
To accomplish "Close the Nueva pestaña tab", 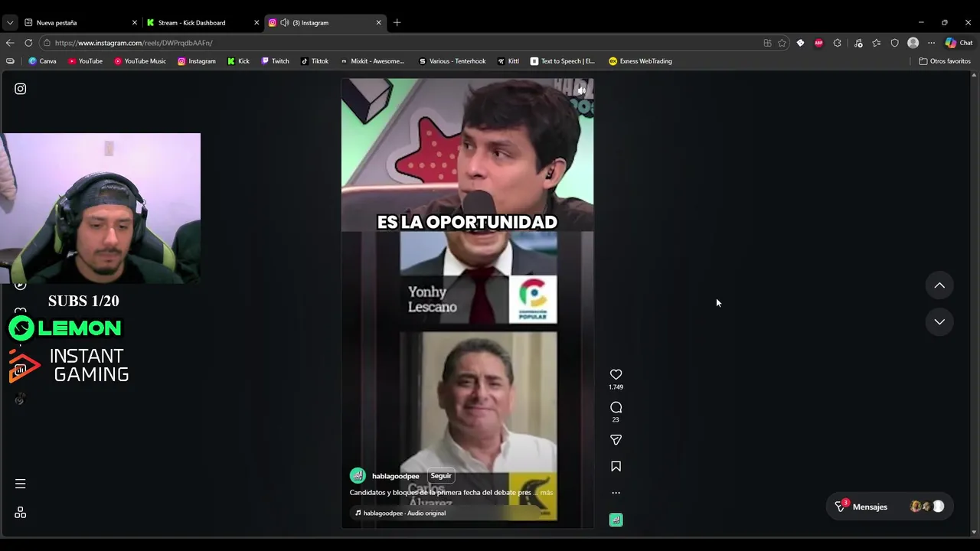I will point(135,22).
